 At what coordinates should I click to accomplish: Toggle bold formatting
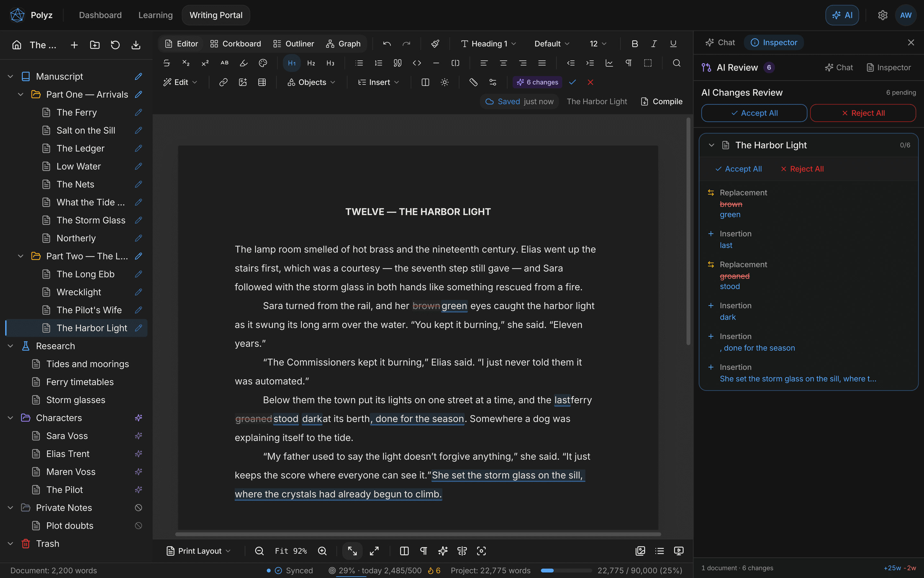pyautogui.click(x=635, y=44)
